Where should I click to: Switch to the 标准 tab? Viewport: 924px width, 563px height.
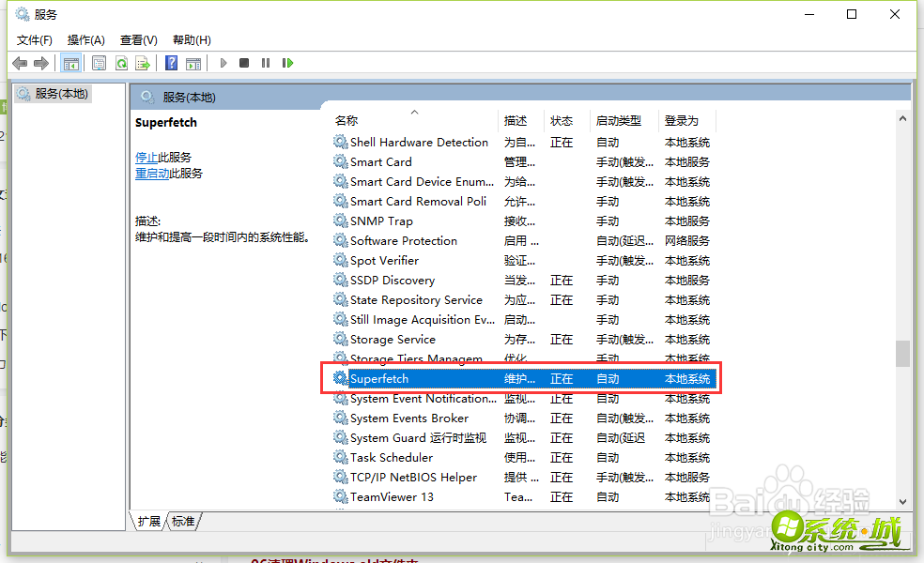tap(184, 521)
